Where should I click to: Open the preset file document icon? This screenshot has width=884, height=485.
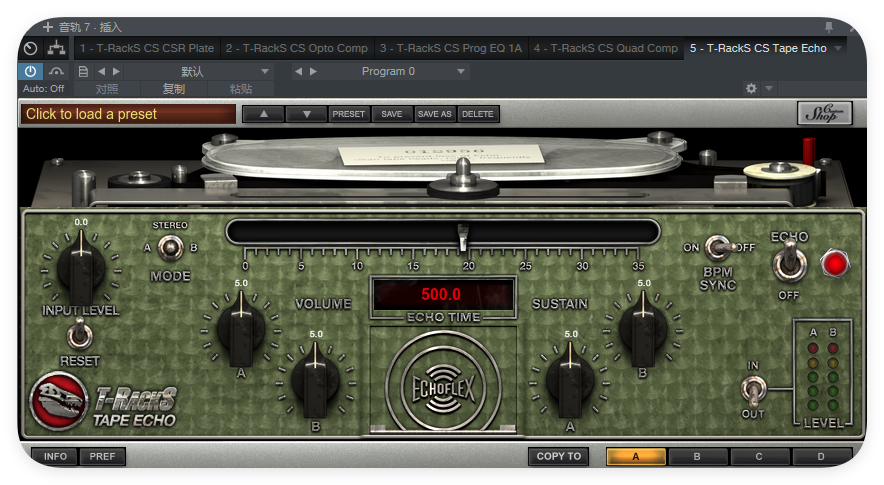(83, 72)
